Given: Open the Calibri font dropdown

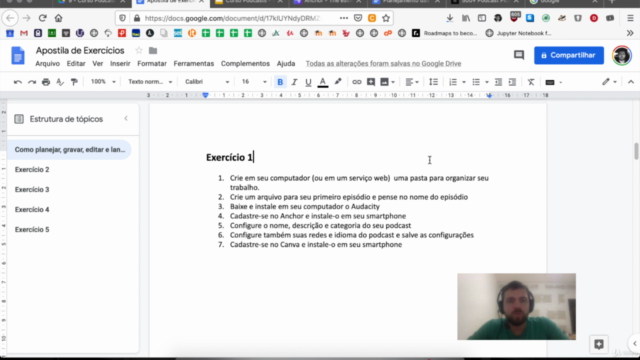Looking at the screenshot, I should pyautogui.click(x=207, y=82).
